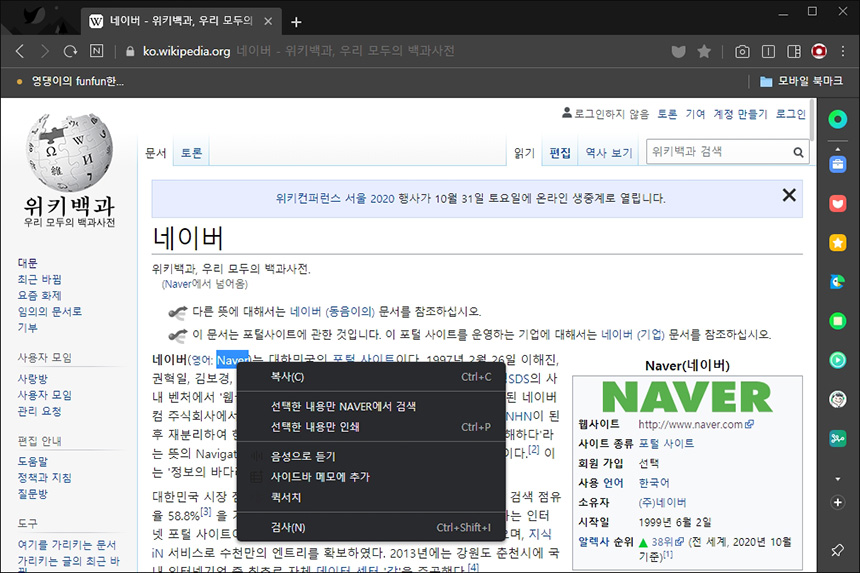Open the camera screen capture tool
Viewport: 860px width, 573px height.
point(742,52)
